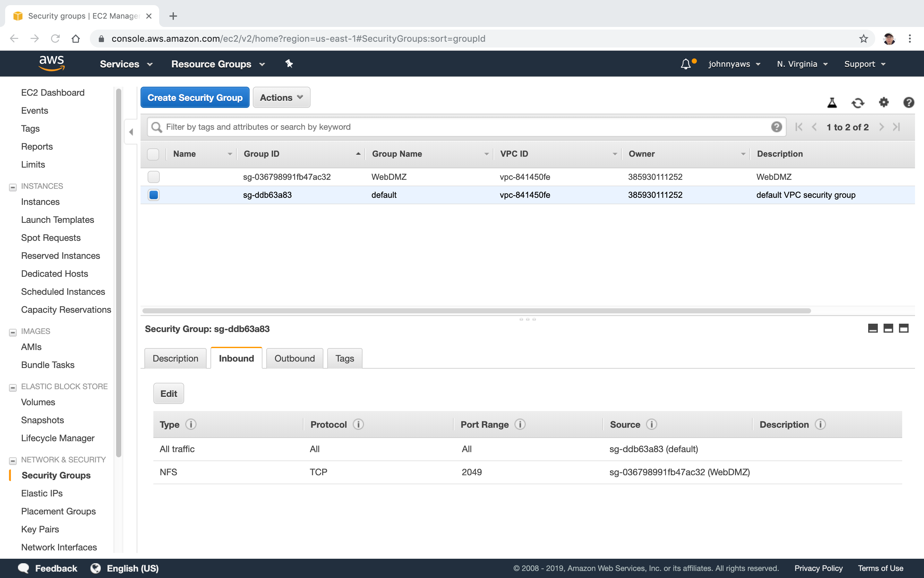Click the Protocol column info icon

click(x=358, y=424)
